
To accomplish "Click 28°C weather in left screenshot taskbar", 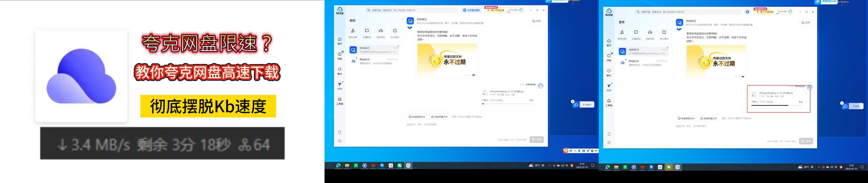I will (x=537, y=165).
